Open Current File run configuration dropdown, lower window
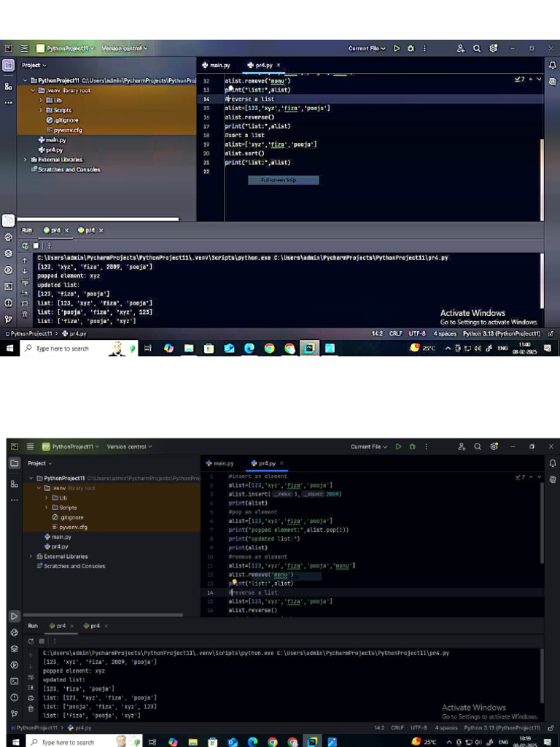 tap(369, 447)
